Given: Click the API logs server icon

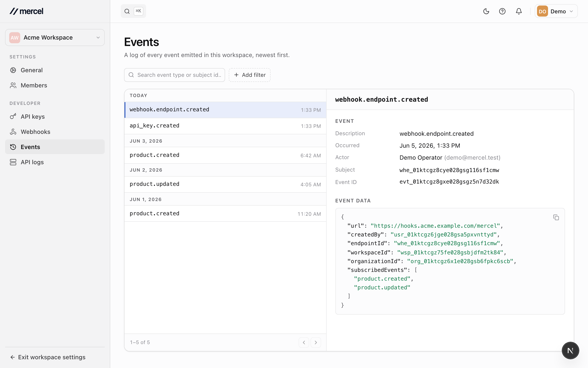Looking at the screenshot, I should 13,162.
